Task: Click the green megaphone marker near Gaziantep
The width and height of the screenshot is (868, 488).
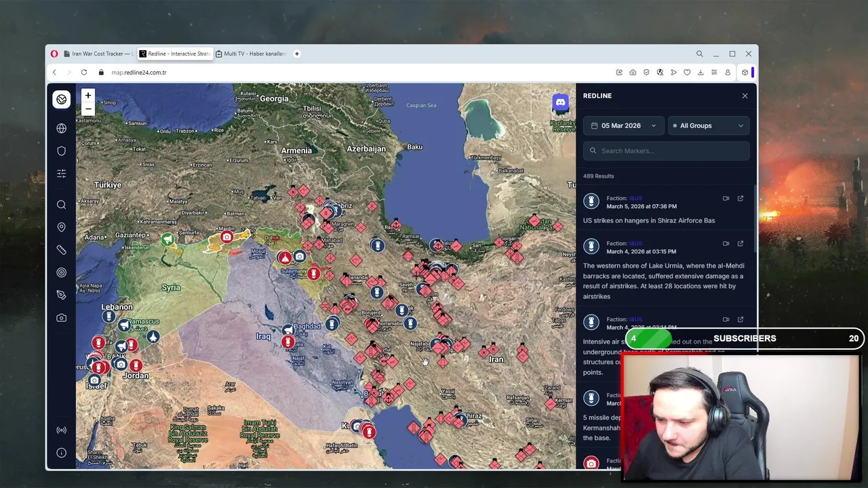Action: click(167, 239)
